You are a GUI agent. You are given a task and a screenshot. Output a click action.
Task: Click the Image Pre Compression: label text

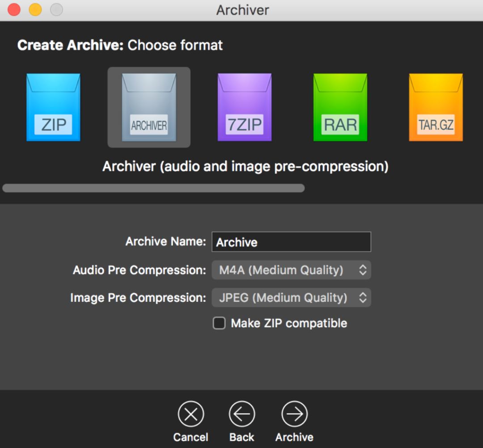click(x=138, y=298)
